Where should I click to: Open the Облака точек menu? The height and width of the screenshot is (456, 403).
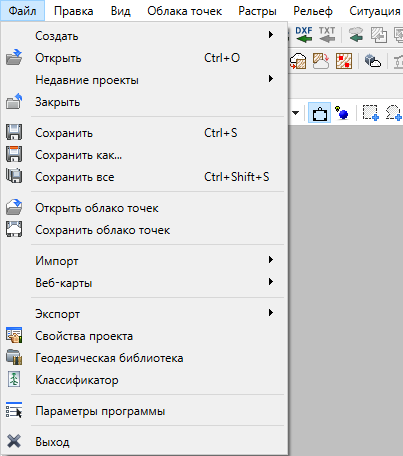[x=185, y=11]
